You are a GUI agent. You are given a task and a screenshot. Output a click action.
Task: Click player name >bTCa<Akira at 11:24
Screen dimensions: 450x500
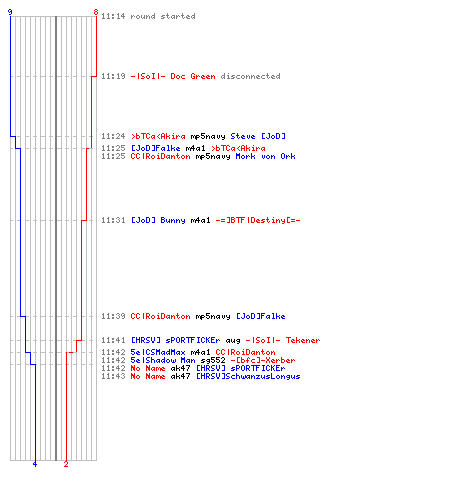pyautogui.click(x=158, y=136)
